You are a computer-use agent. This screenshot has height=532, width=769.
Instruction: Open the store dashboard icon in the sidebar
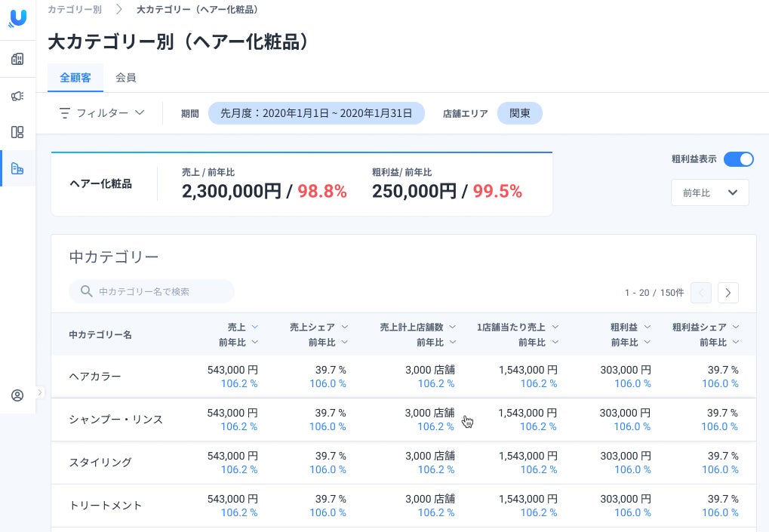(17, 59)
